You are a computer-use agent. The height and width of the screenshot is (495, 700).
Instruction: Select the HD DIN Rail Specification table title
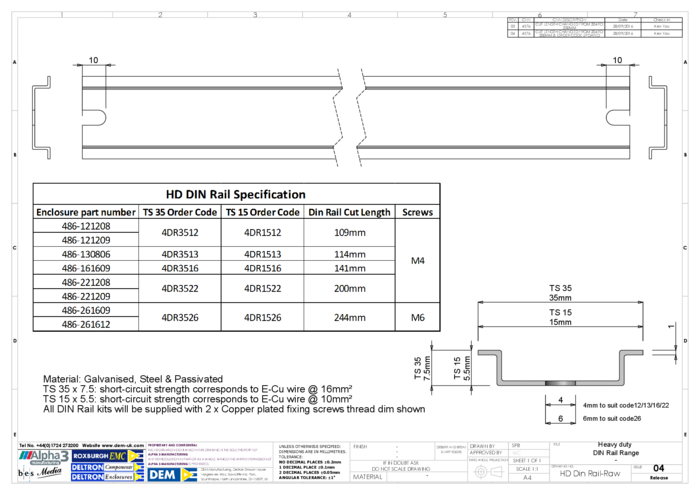click(236, 195)
